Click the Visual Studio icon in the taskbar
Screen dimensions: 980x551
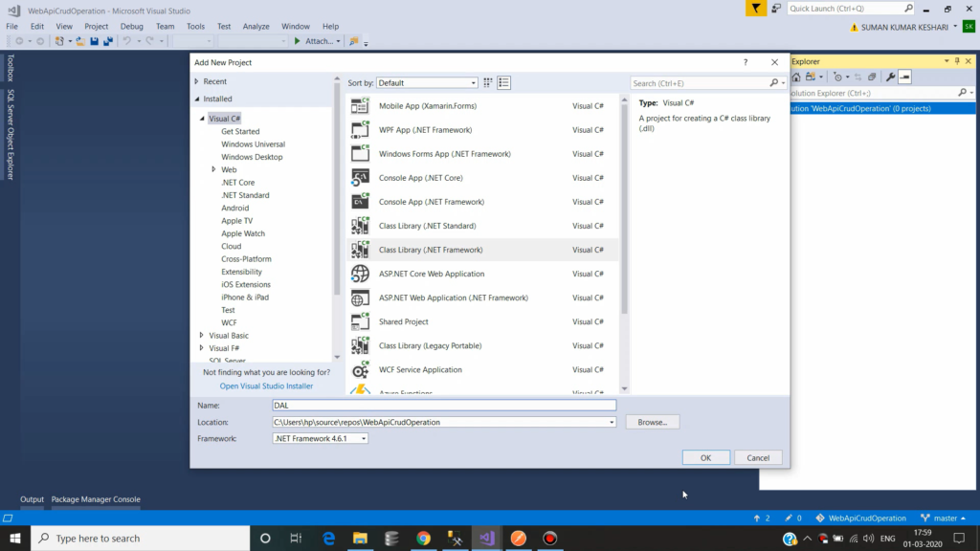[487, 538]
